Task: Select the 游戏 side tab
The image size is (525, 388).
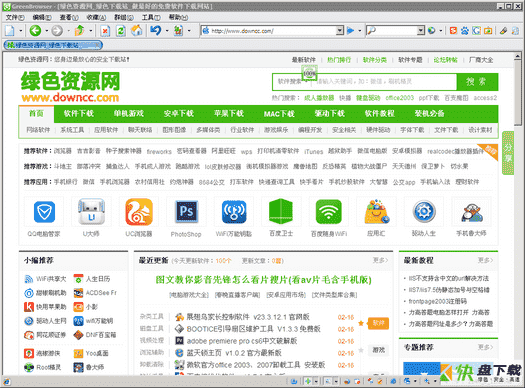Action: 378,350
